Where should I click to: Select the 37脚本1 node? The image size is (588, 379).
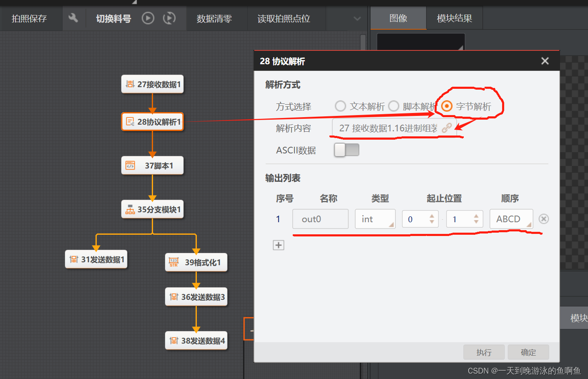pyautogui.click(x=153, y=166)
